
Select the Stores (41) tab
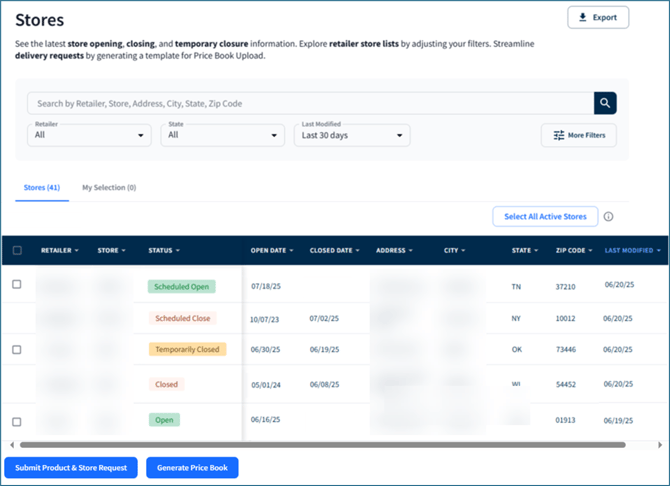point(42,187)
